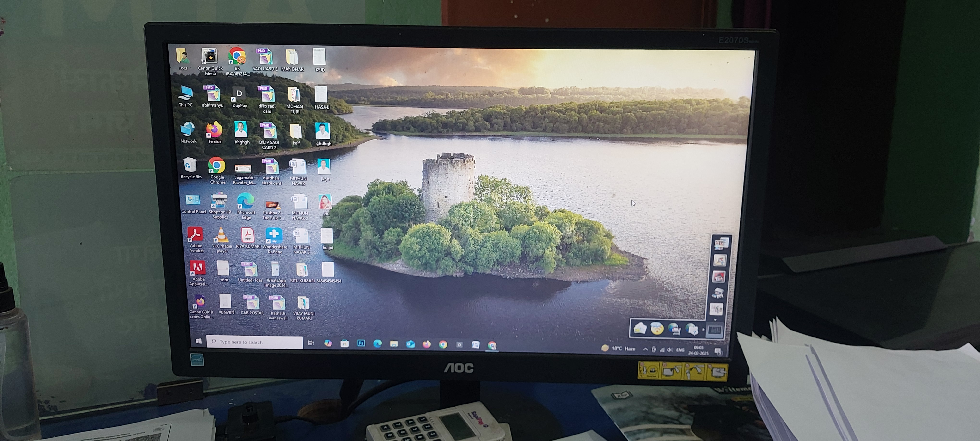Open Copilot from the taskbar
The image size is (980, 441).
coord(328,343)
